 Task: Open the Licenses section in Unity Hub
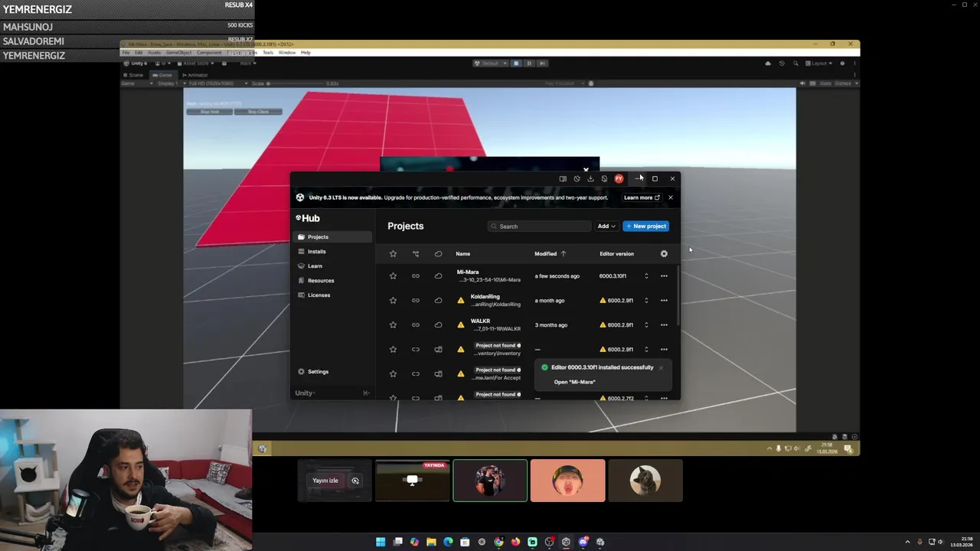(332, 295)
